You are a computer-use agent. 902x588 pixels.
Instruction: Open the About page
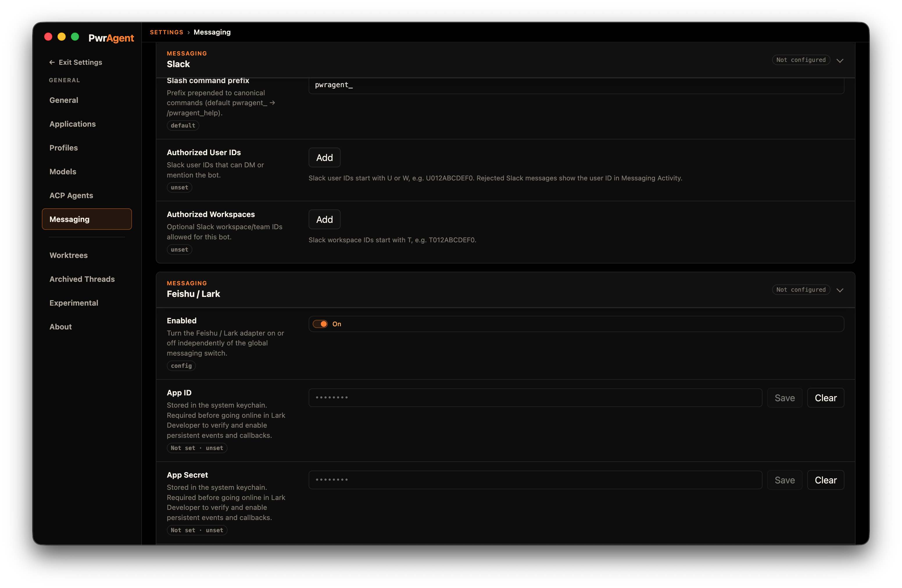coord(87,327)
